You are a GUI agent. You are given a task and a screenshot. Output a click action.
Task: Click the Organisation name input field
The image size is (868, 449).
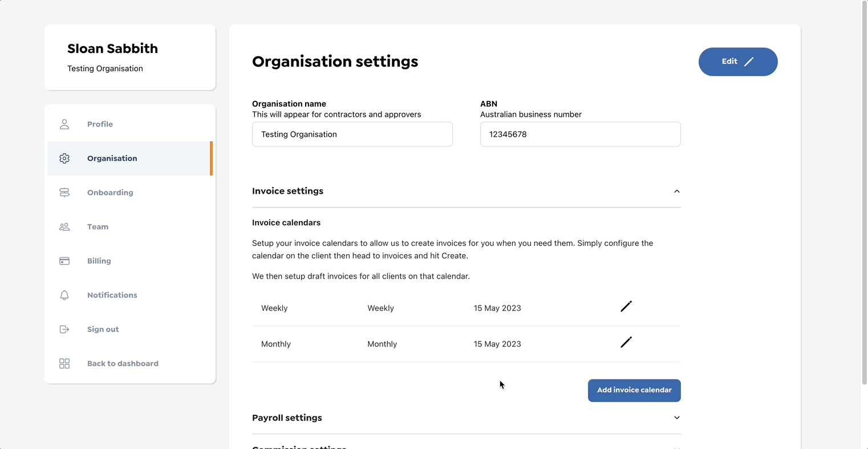352,134
